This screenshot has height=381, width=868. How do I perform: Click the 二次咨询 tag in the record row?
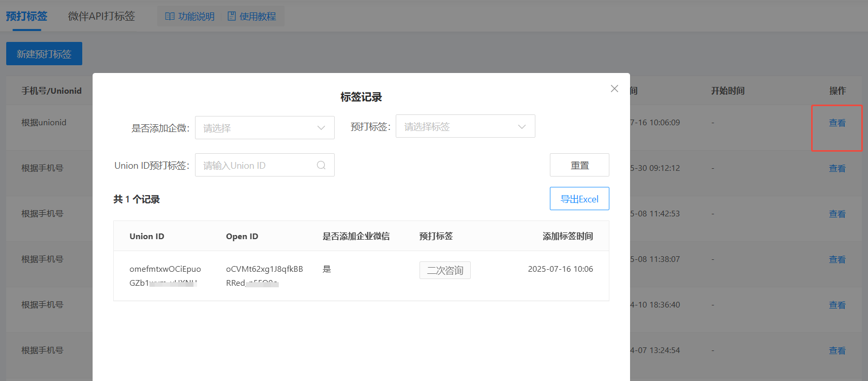click(x=445, y=270)
